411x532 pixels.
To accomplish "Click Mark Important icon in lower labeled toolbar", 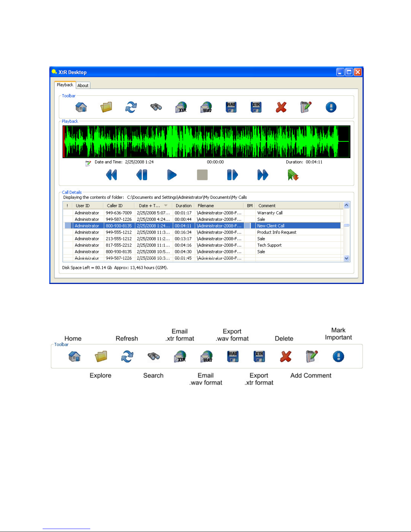I will pos(339,356).
